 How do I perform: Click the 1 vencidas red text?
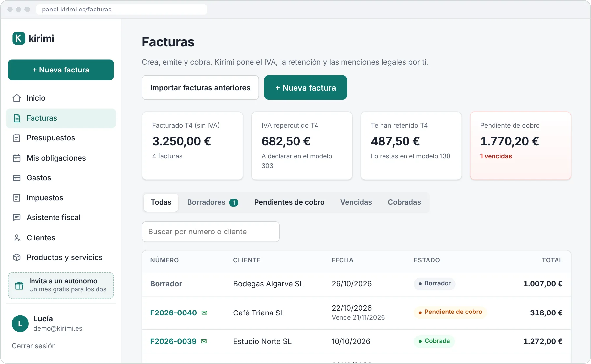click(496, 156)
